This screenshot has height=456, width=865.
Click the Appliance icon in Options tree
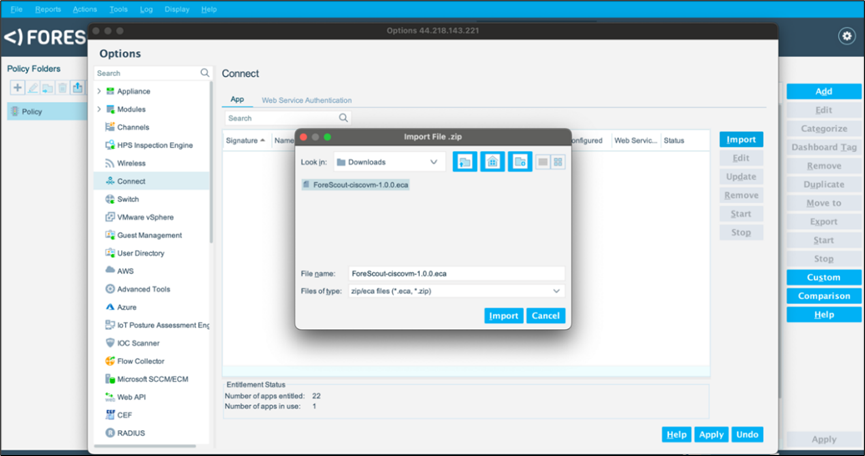tap(110, 91)
